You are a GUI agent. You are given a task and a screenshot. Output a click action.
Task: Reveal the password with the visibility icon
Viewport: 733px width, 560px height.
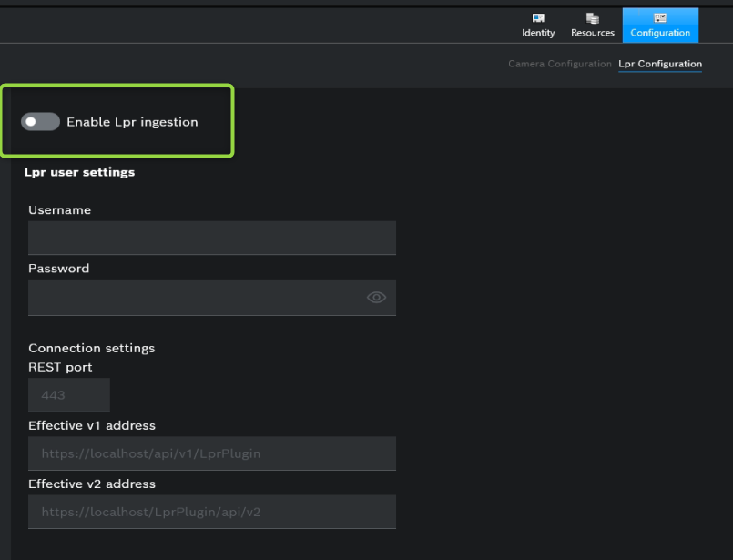(376, 297)
